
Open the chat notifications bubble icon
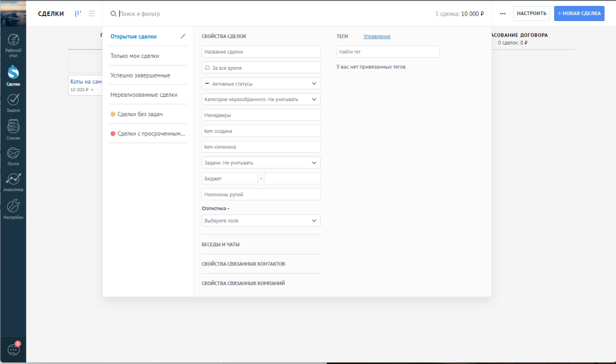coord(13,349)
